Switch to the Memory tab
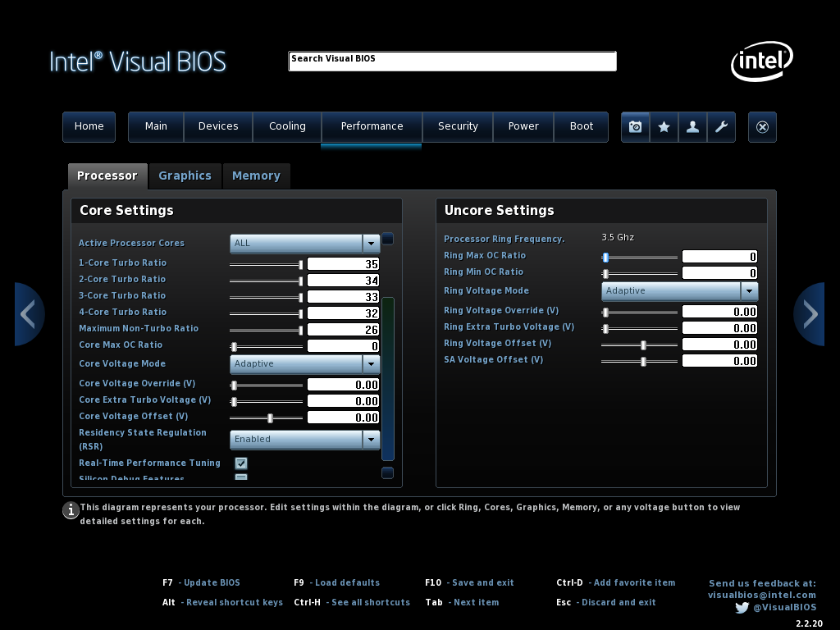 (256, 176)
